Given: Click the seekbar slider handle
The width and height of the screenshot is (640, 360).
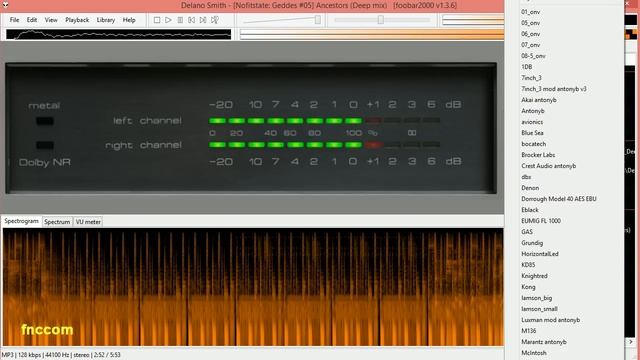Looking at the screenshot, I should click(x=380, y=20).
